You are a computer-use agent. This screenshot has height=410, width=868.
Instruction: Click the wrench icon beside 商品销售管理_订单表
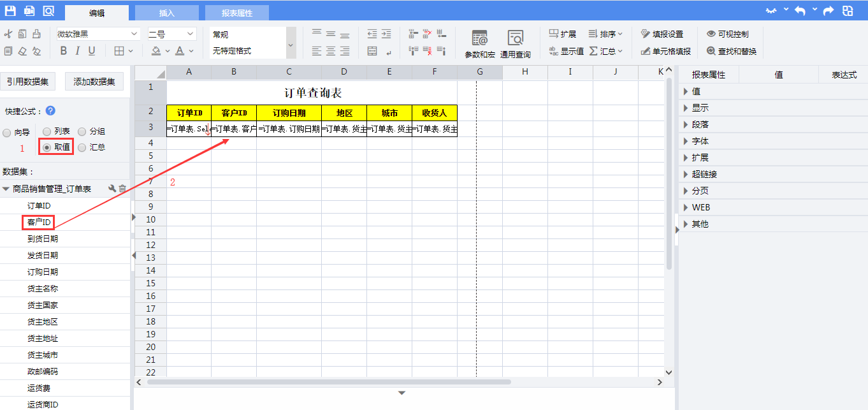pyautogui.click(x=112, y=189)
